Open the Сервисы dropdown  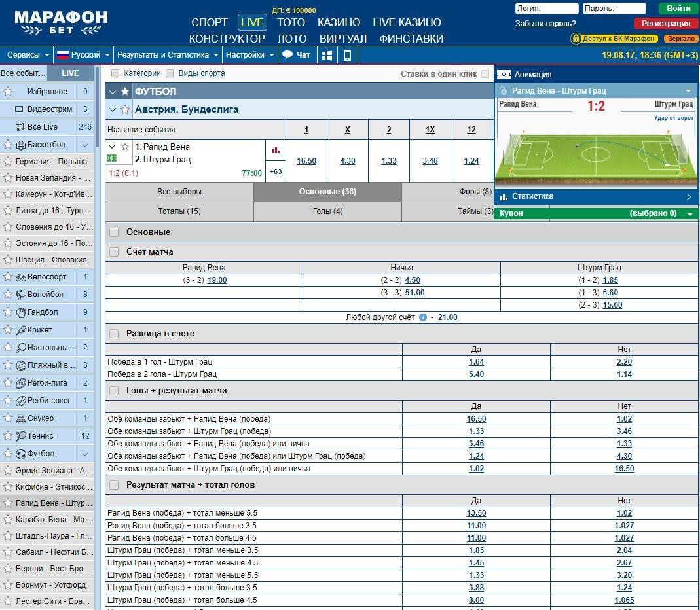[28, 55]
